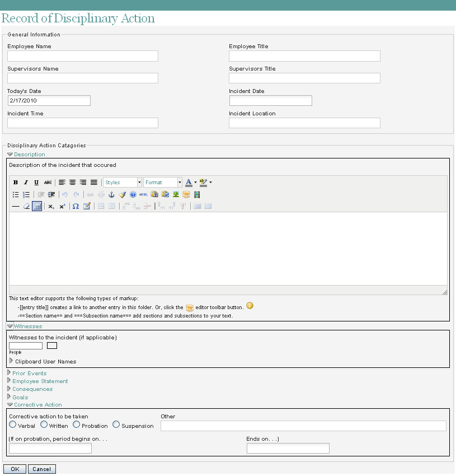Apply highlight color with marker icon
This screenshot has width=456, height=476.
[x=203, y=183]
